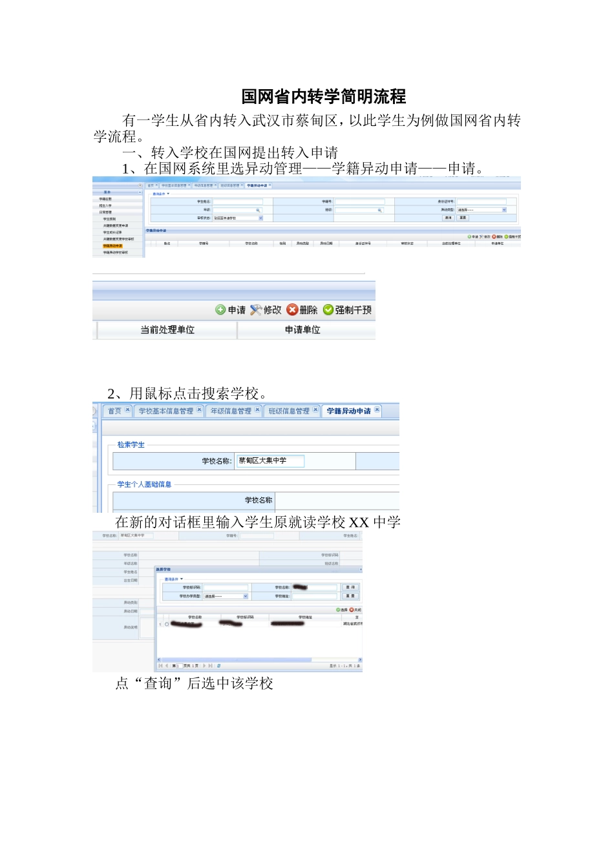Click the dialog scrollbar right arrow

click(361, 659)
